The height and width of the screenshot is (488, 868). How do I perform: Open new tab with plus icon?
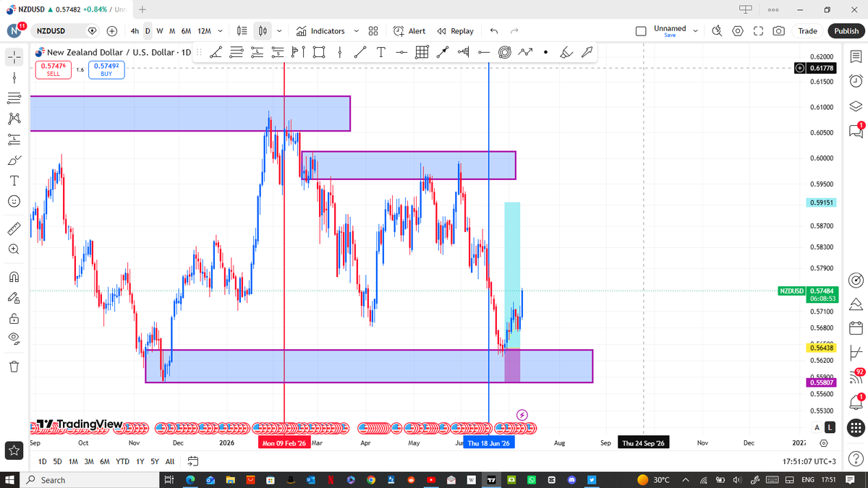pyautogui.click(x=142, y=9)
